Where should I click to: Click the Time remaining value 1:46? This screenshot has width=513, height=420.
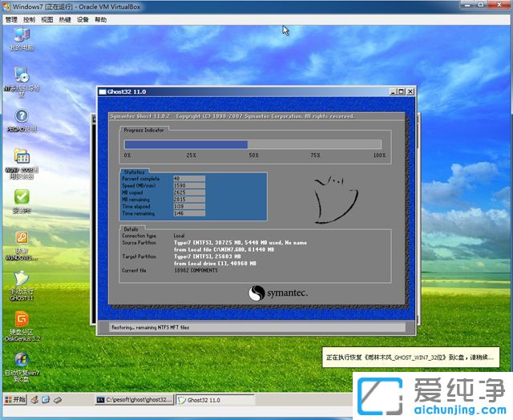click(189, 213)
